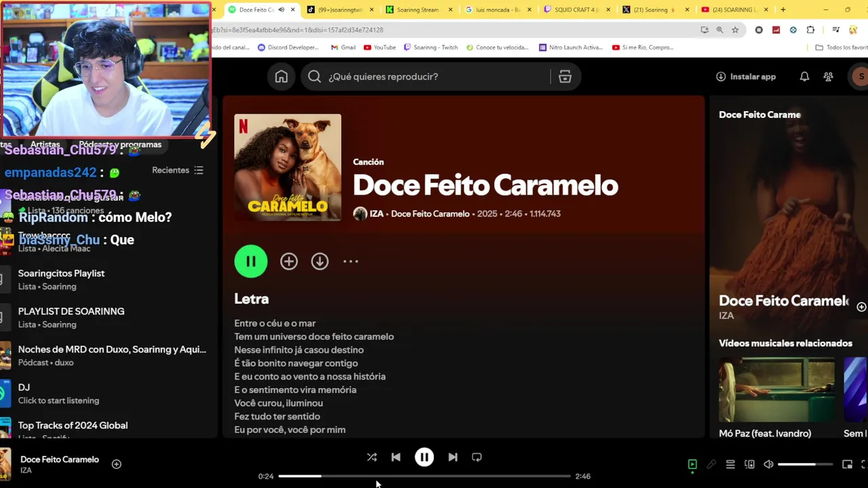Viewport: 868px width, 488px height.
Task: Open the Extensions puzzle icon
Action: click(x=810, y=30)
